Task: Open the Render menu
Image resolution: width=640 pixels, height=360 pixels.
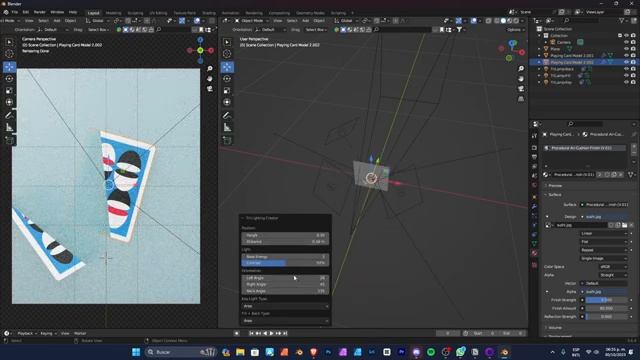Action: 40,12
